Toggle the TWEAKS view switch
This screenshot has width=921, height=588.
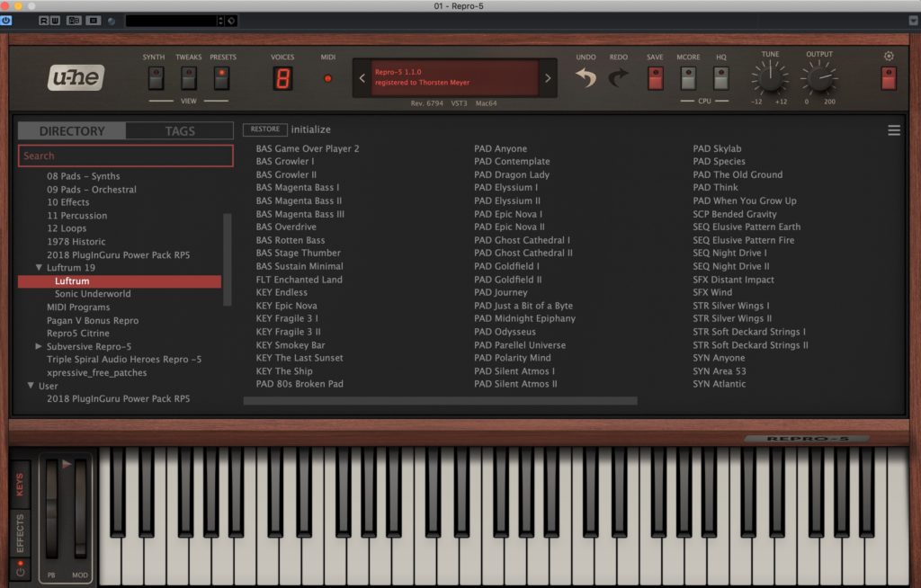(x=189, y=78)
